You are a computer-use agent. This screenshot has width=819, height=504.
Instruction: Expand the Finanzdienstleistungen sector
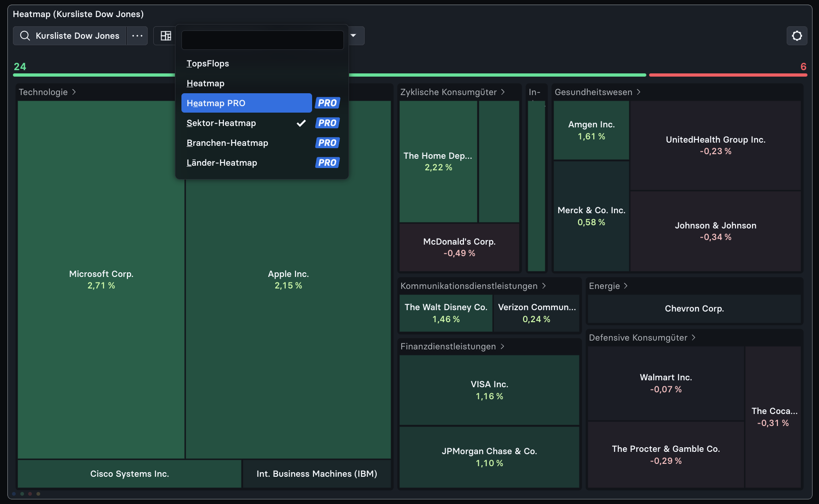[452, 346]
